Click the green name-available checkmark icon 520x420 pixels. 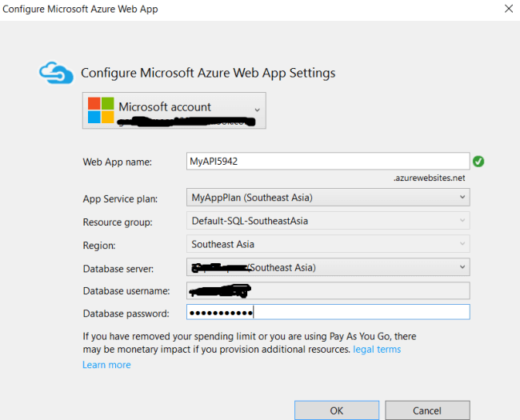click(x=478, y=161)
